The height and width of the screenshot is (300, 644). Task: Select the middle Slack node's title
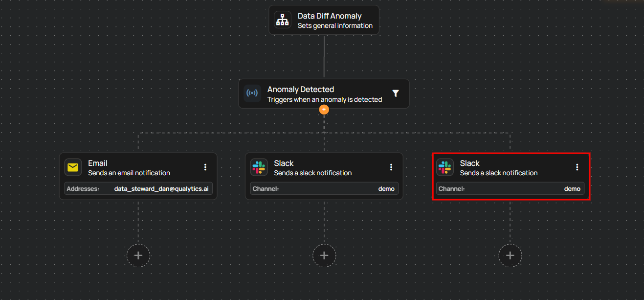pyautogui.click(x=284, y=163)
